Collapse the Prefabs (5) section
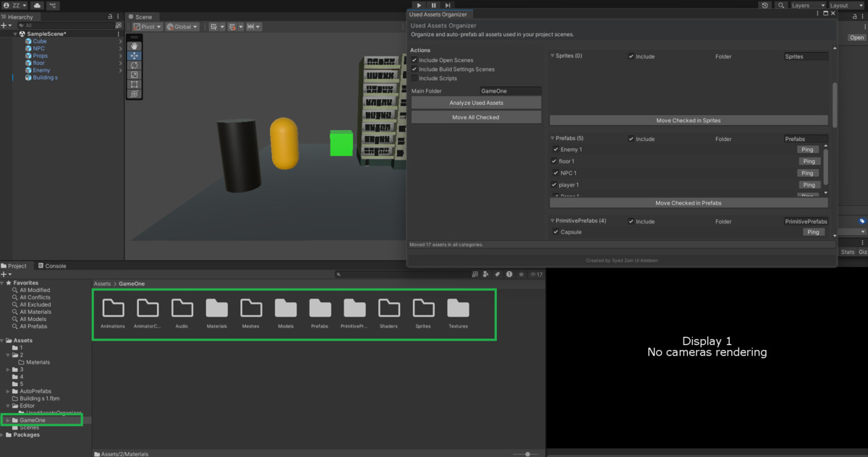This screenshot has width=868, height=457. 553,139
